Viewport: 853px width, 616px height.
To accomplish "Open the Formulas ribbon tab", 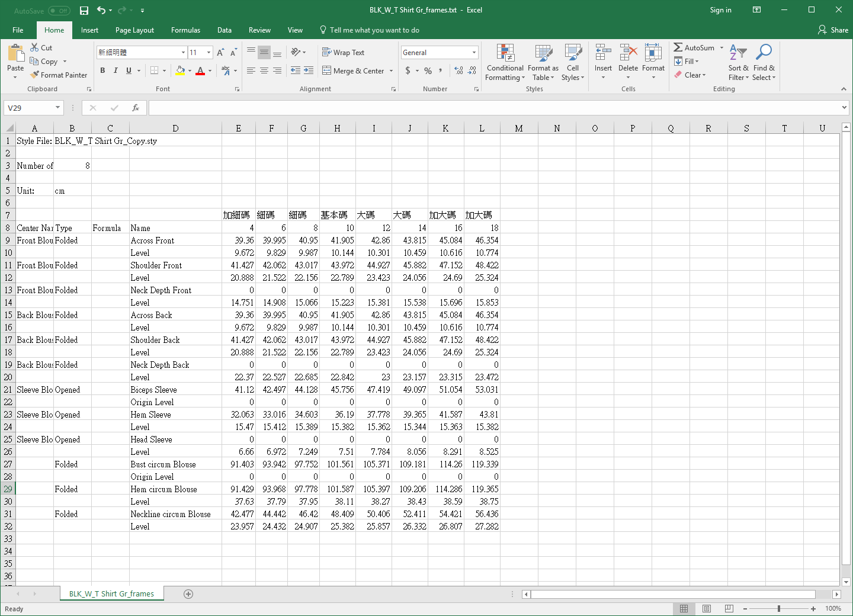I will (x=185, y=30).
